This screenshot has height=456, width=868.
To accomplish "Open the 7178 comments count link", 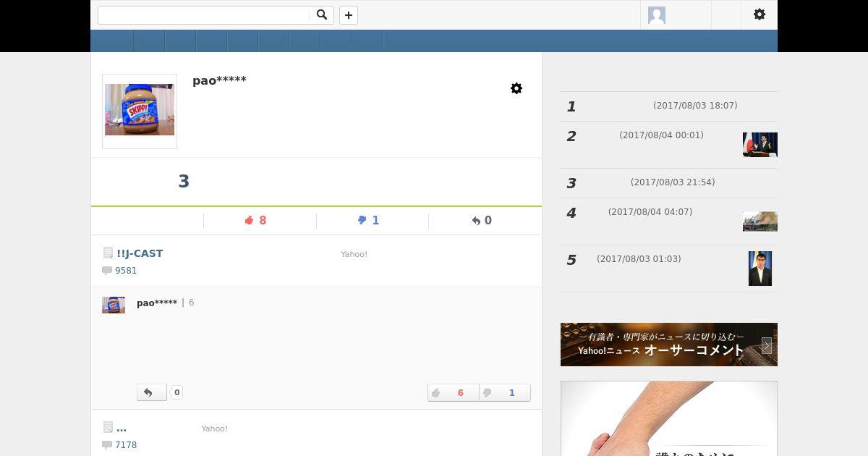I will pos(126,445).
